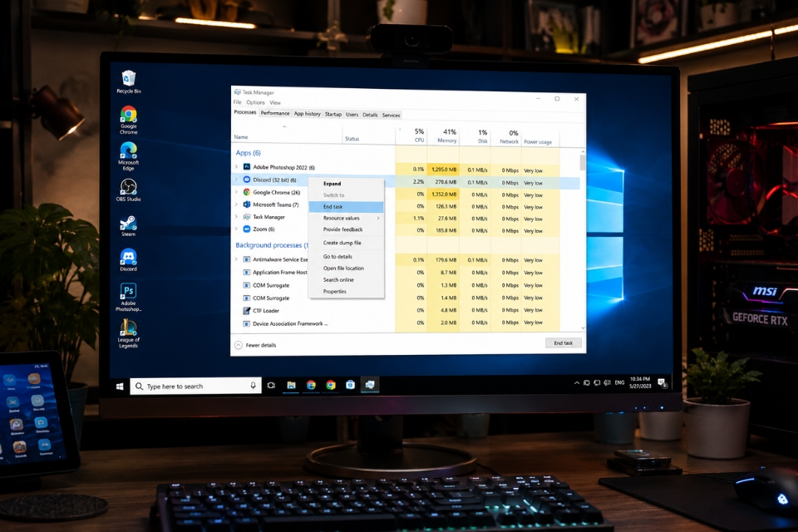
Task: Open the View menu in Task Manager
Action: (275, 103)
